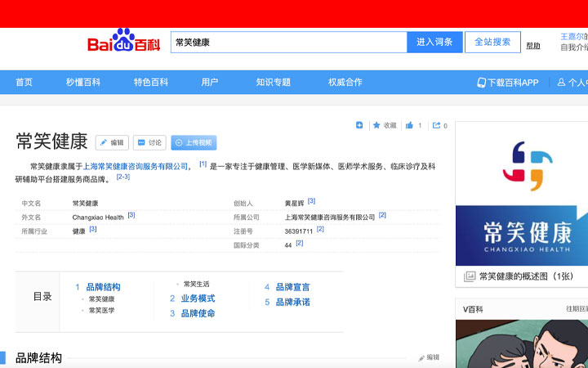
Task: Open reference [2-3] after 服务商品牌
Action: [123, 177]
